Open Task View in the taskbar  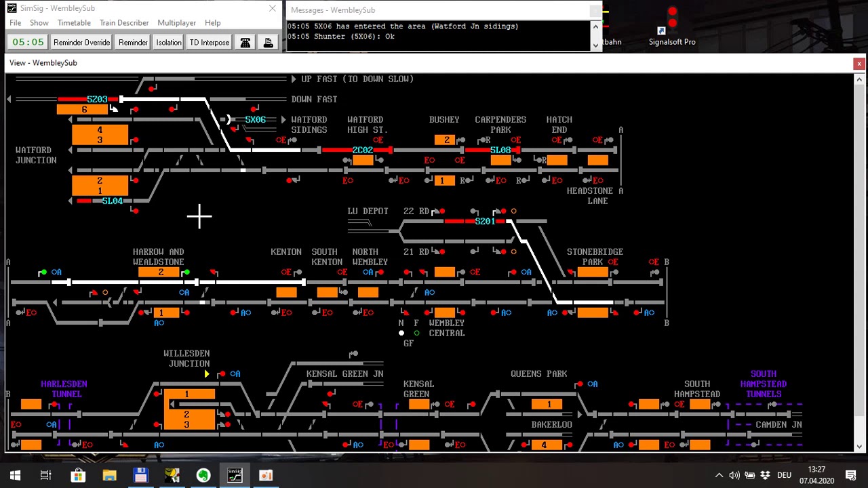click(x=46, y=475)
